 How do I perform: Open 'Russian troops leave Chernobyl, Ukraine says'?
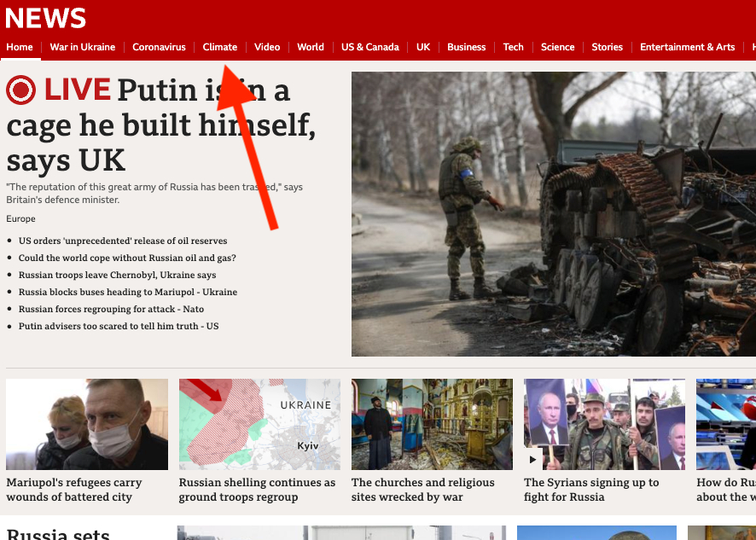[117, 275]
